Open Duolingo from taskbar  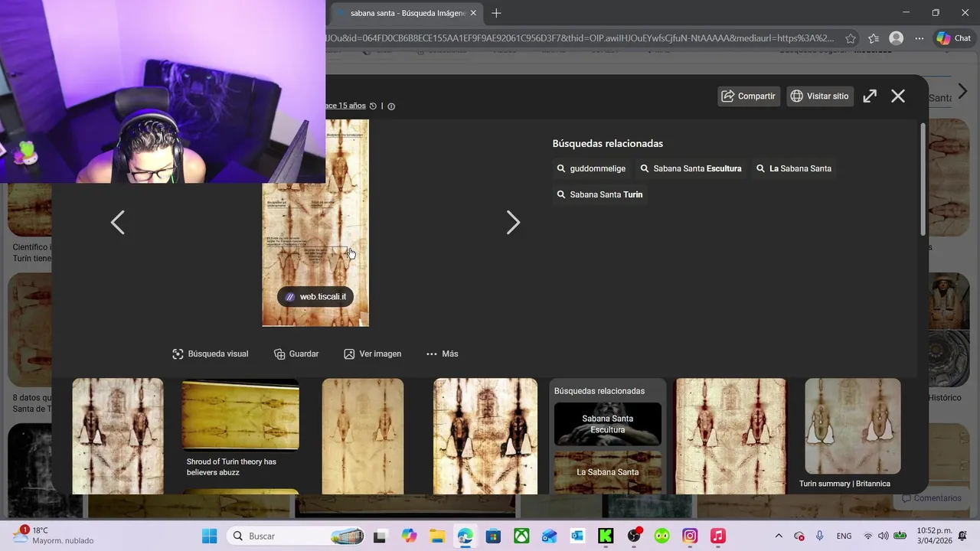pyautogui.click(x=661, y=536)
